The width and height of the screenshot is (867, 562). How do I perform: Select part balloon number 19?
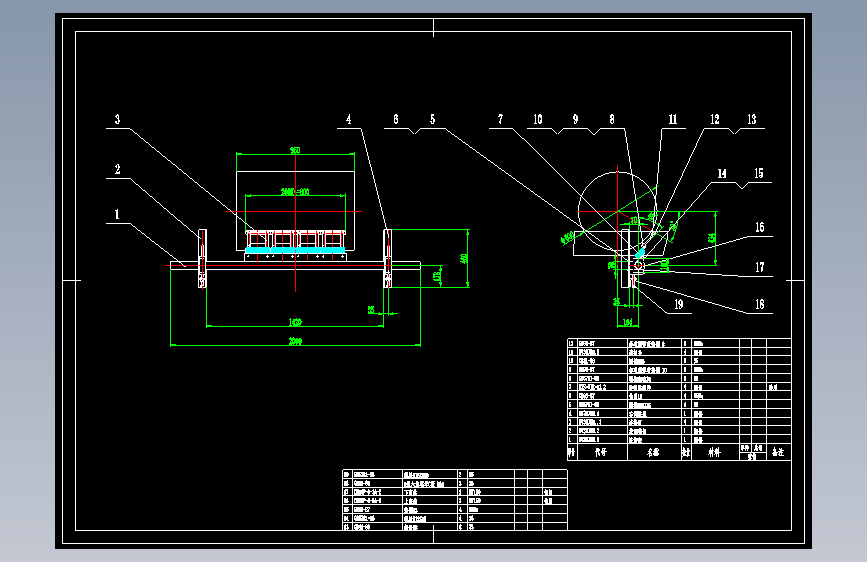tap(678, 304)
